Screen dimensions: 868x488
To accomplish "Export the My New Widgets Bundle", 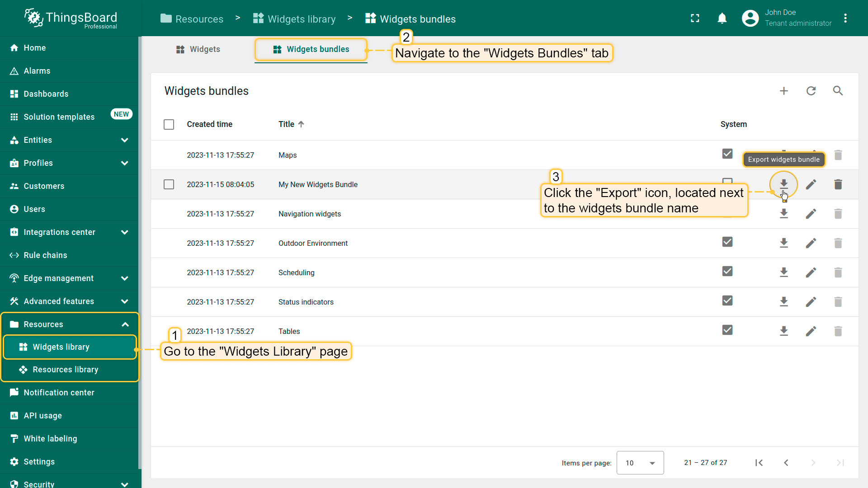I will pos(783,184).
